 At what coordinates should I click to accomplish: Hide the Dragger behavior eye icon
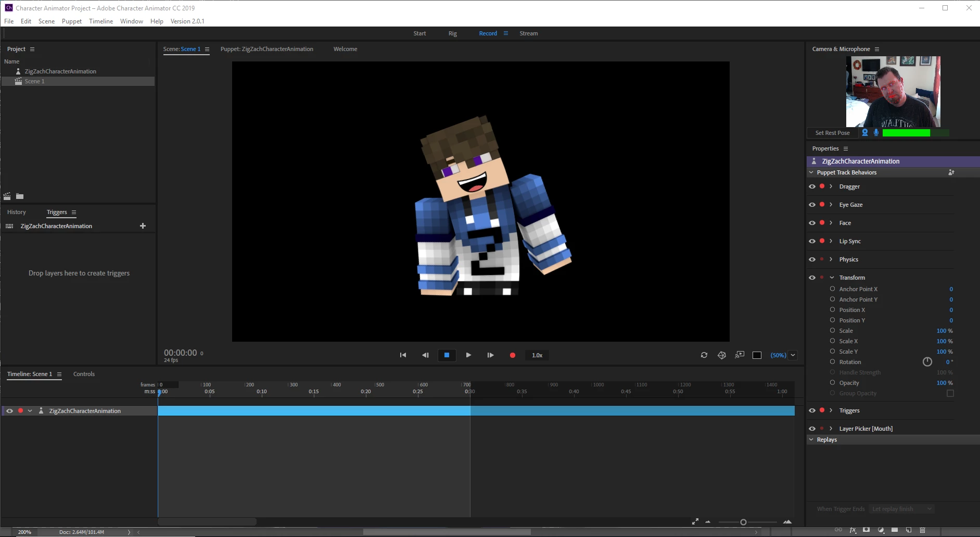812,186
